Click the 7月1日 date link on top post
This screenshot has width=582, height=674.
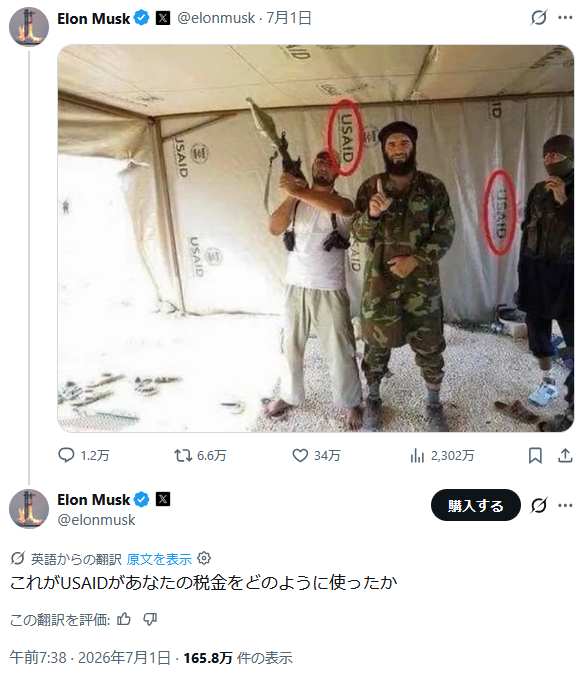point(289,18)
